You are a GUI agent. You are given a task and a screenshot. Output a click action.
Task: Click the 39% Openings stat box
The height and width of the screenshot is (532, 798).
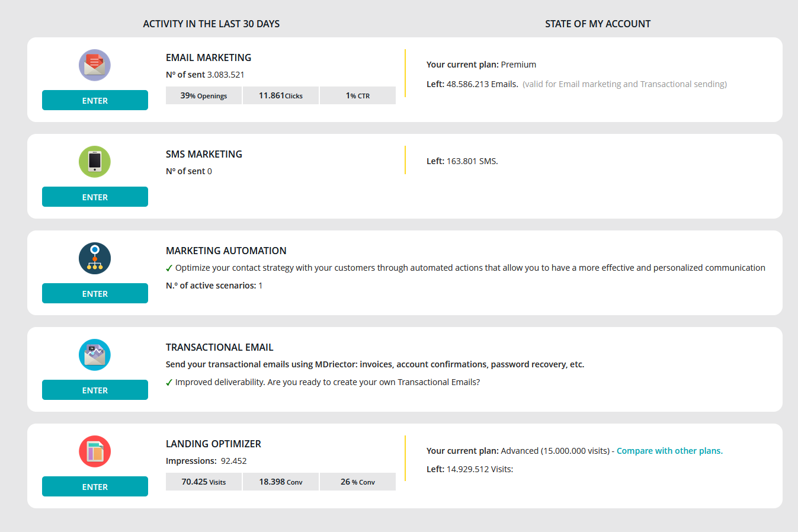coord(204,96)
